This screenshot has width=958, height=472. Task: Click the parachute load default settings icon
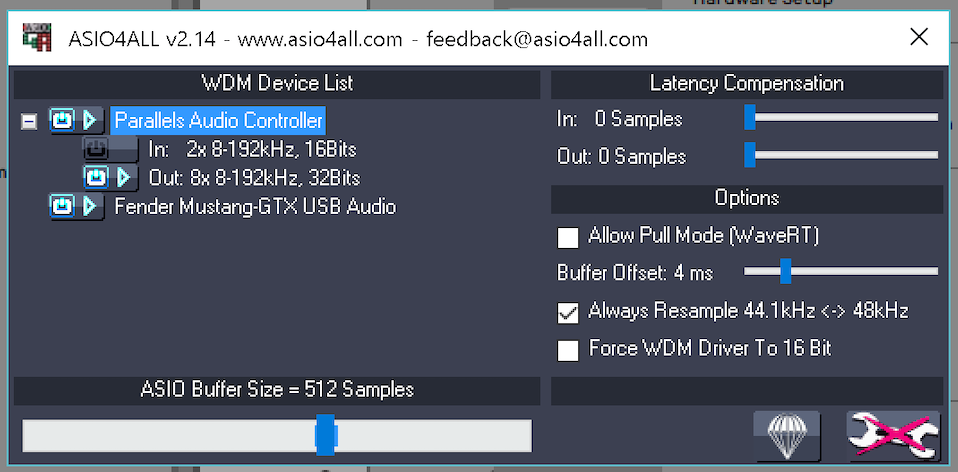787,437
